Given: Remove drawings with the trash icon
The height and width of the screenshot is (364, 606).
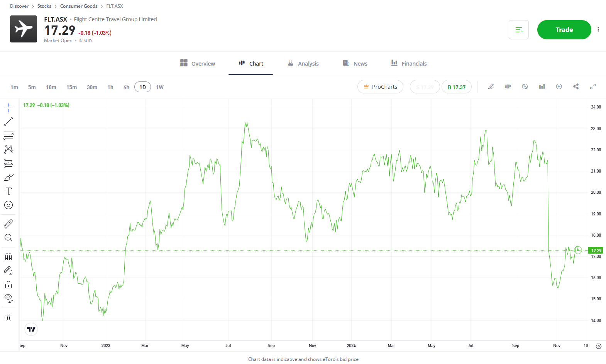Looking at the screenshot, I should click(x=8, y=317).
